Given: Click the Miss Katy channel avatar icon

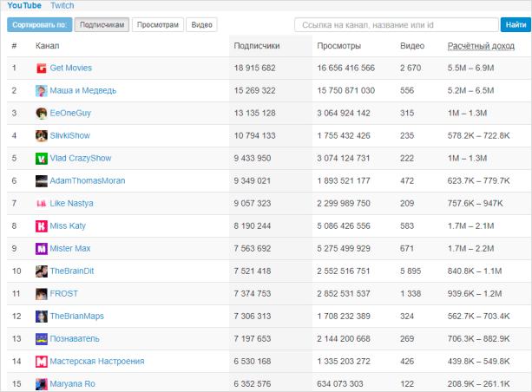Looking at the screenshot, I should click(41, 225).
